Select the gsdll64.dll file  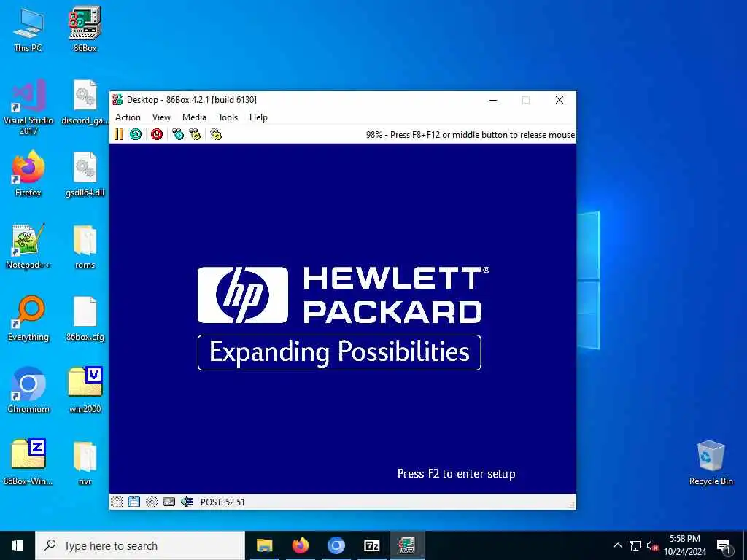[x=85, y=174]
